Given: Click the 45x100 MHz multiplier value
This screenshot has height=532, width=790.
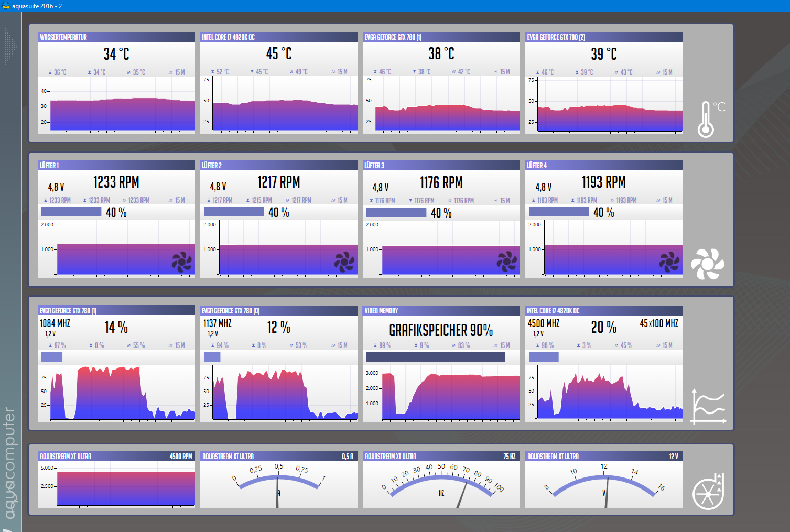Looking at the screenshot, I should pos(659,323).
